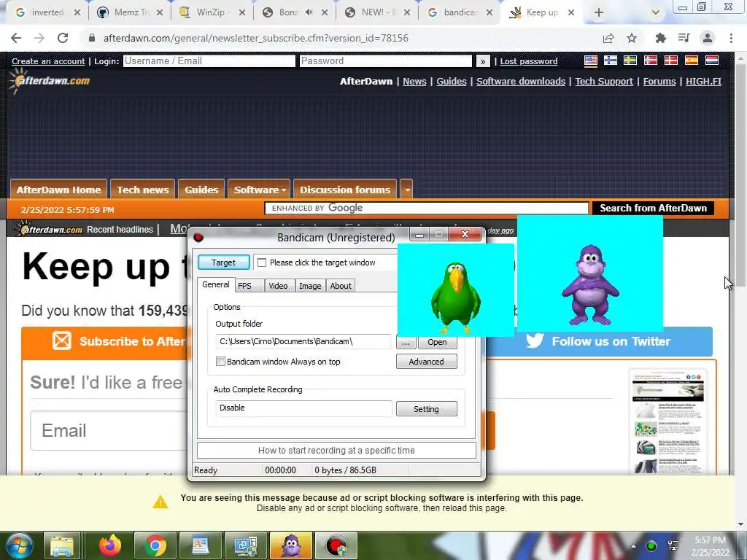Screen dimensions: 747x560
Task: Open Firefox from the taskbar
Action: (x=110, y=545)
